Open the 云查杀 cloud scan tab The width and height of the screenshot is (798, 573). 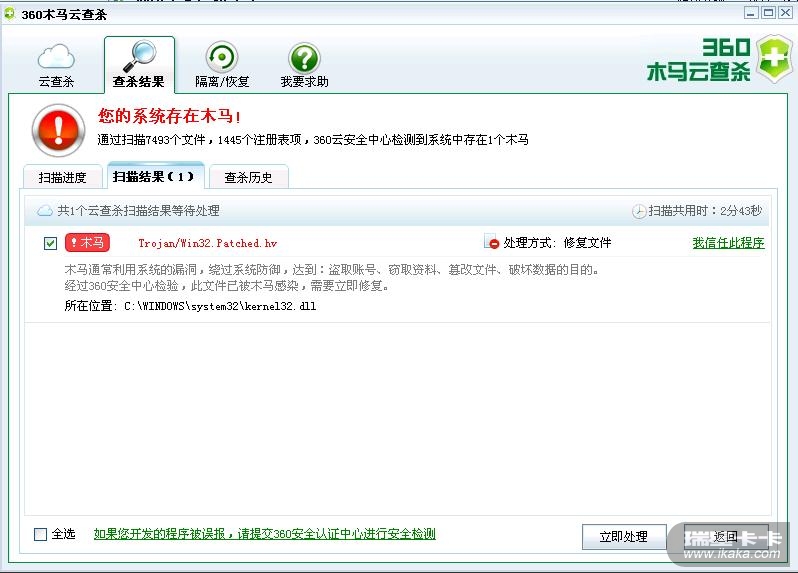[x=56, y=66]
